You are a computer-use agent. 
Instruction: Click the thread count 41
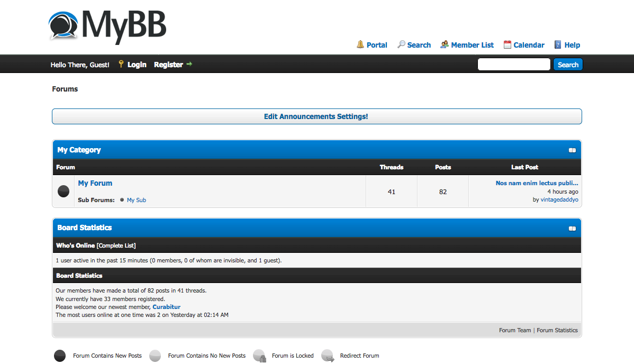392,192
